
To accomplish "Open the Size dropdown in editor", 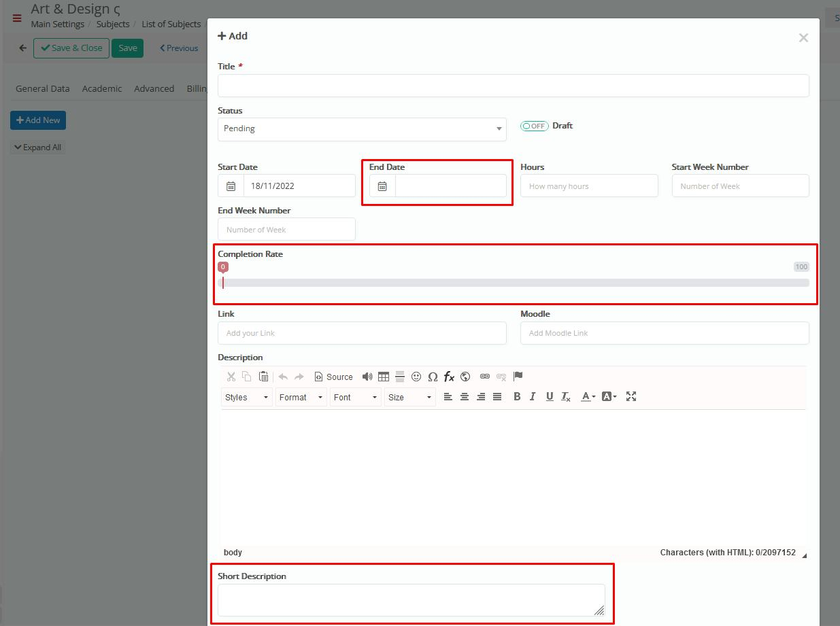I will coord(410,398).
